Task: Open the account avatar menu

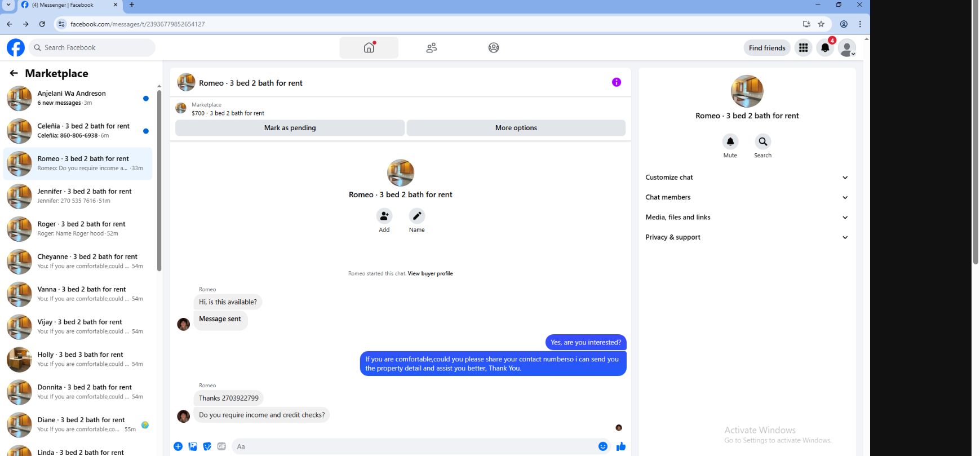Action: (x=846, y=48)
